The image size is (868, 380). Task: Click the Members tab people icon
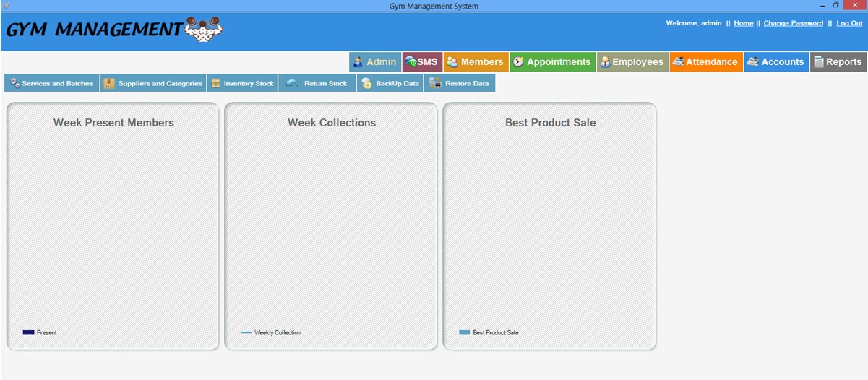tap(452, 62)
